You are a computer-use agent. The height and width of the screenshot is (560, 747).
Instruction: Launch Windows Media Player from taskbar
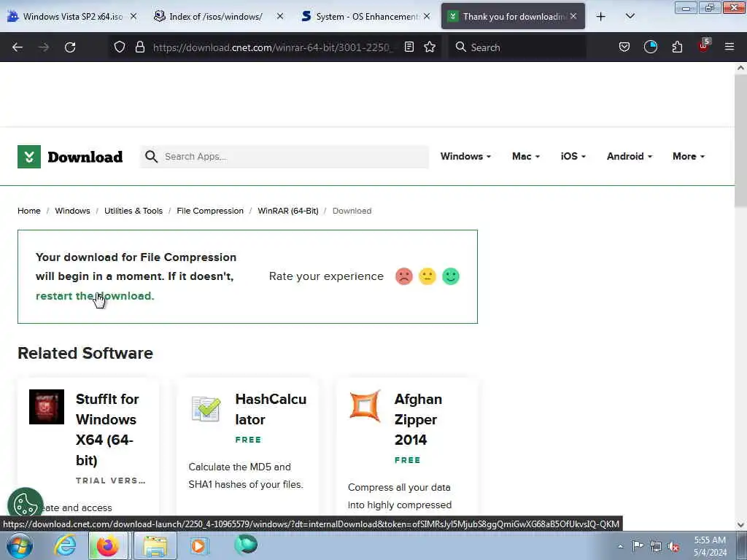click(x=198, y=545)
